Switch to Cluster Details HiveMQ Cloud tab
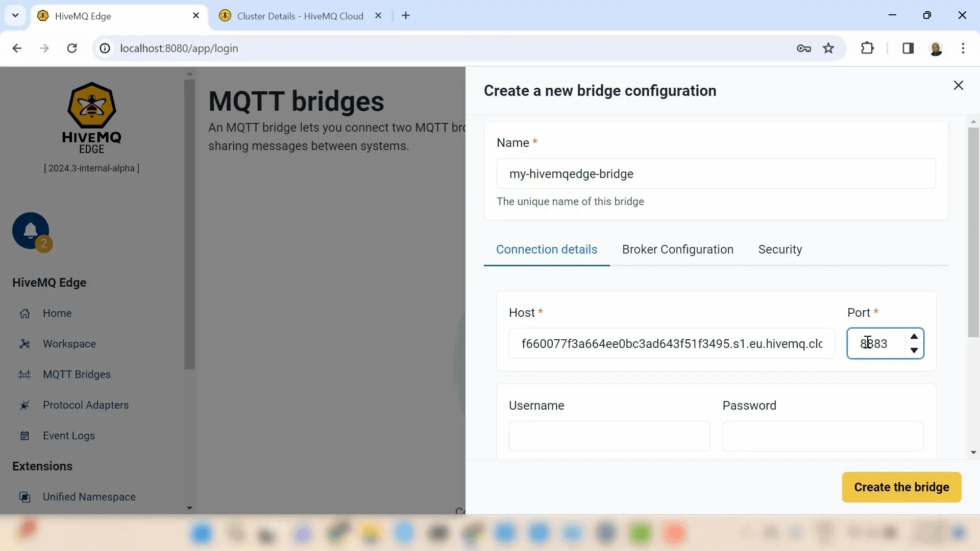The height and width of the screenshot is (551, 980). [x=300, y=16]
